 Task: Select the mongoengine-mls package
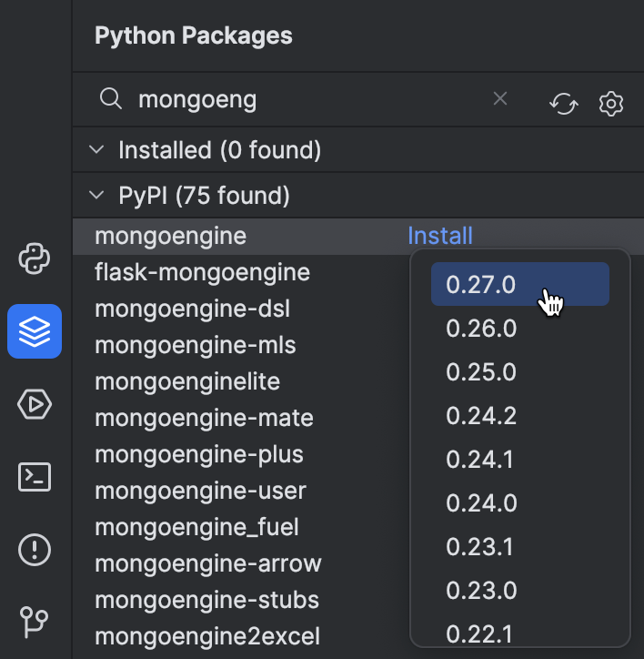coord(196,345)
